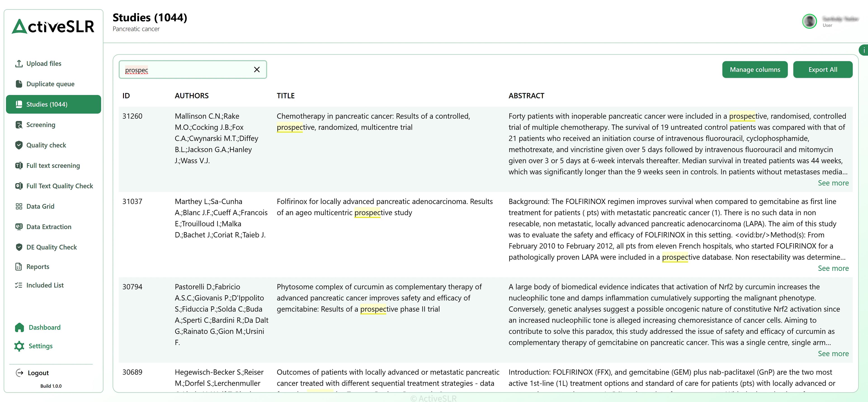Open Data Extraction page
The height and width of the screenshot is (402, 868).
click(49, 227)
